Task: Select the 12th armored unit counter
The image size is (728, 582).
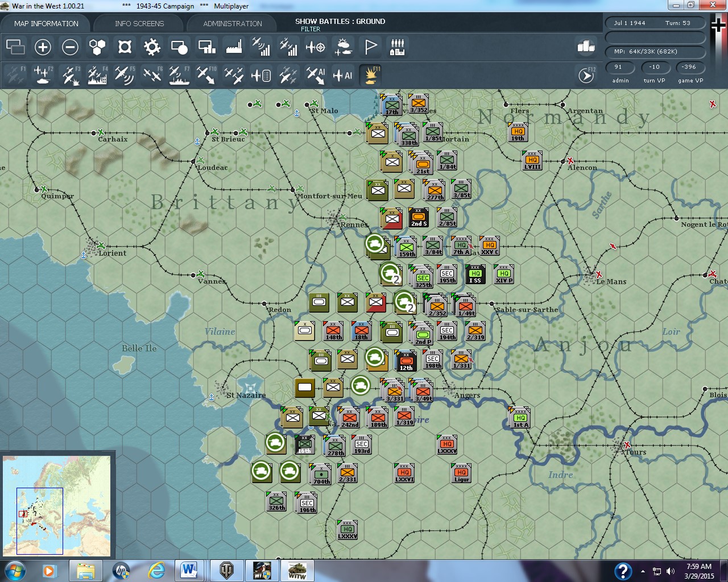Action: click(x=406, y=360)
